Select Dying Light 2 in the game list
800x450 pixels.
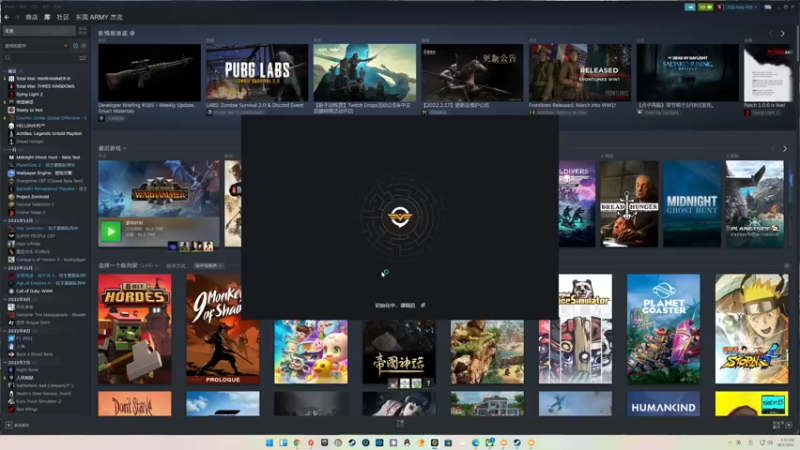pyautogui.click(x=29, y=94)
